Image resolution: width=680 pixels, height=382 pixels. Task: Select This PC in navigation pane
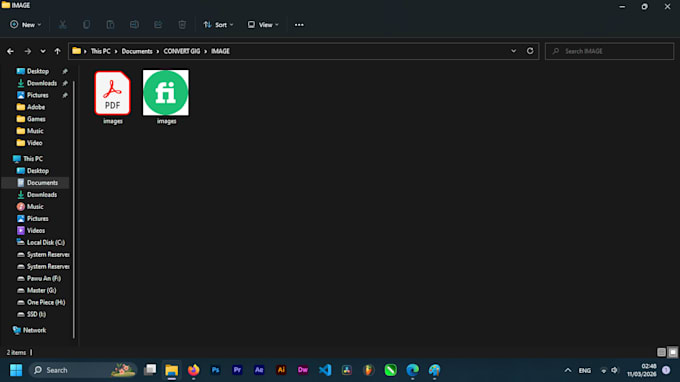pos(33,159)
